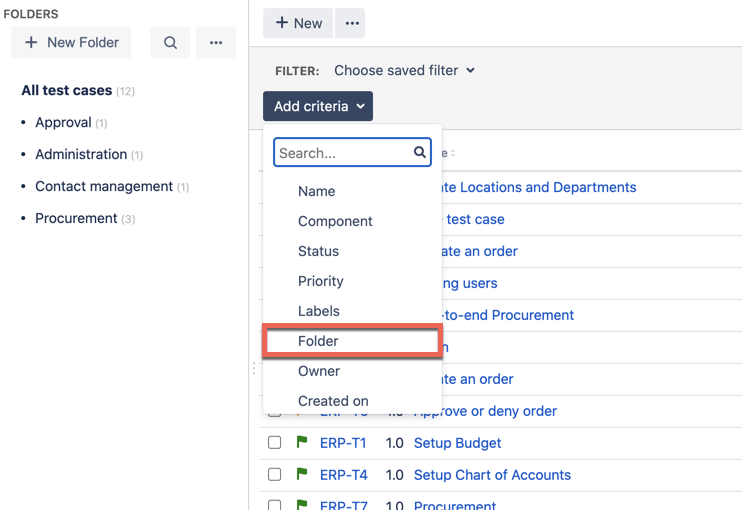The image size is (742, 510).
Task: Expand the Choose saved filter dropdown
Action: tap(404, 70)
